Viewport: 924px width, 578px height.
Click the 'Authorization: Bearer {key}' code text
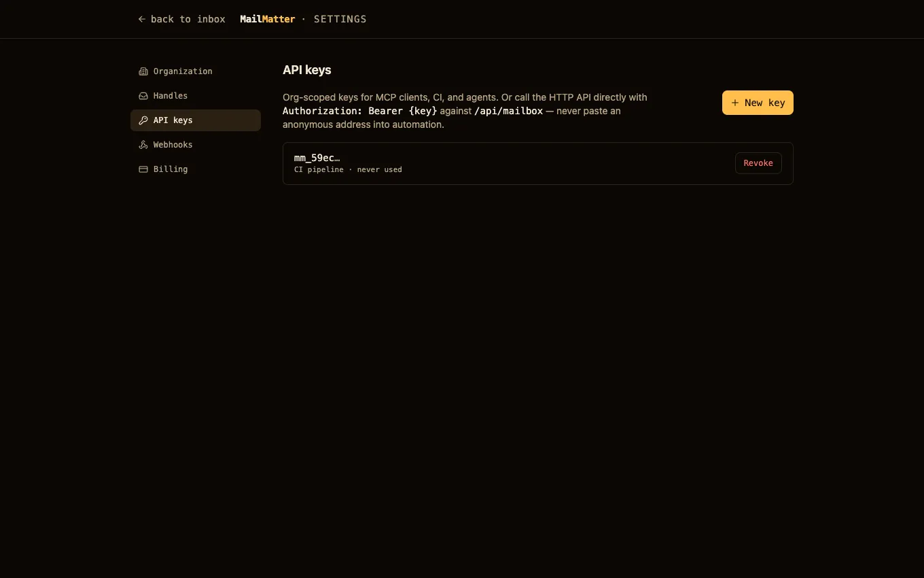coord(360,111)
